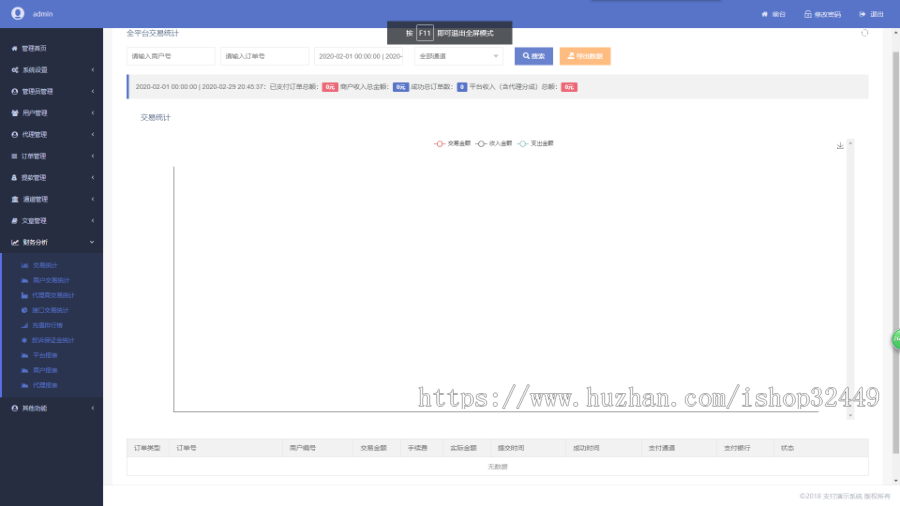
Task: Open the date range picker field
Action: [x=359, y=56]
